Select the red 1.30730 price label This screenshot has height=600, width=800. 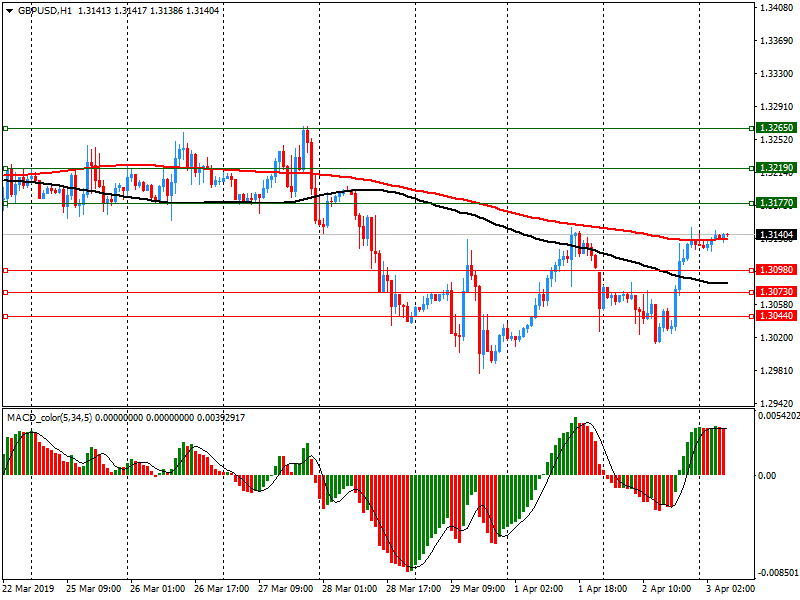pyautogui.click(x=776, y=292)
